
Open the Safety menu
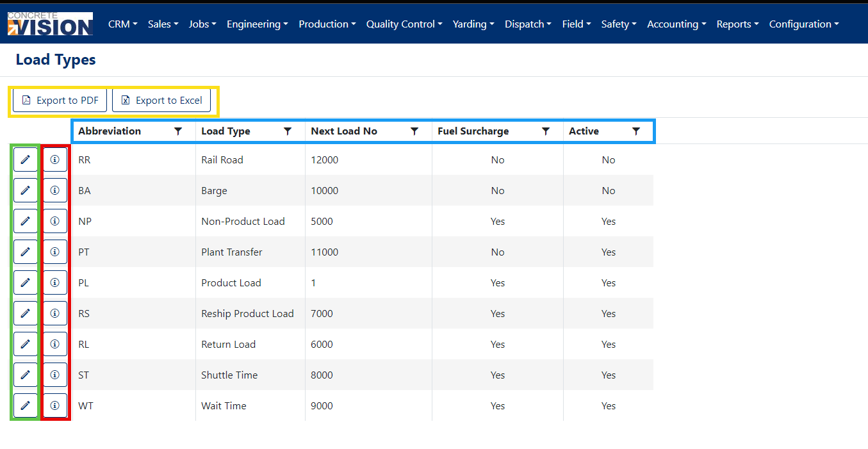619,24
